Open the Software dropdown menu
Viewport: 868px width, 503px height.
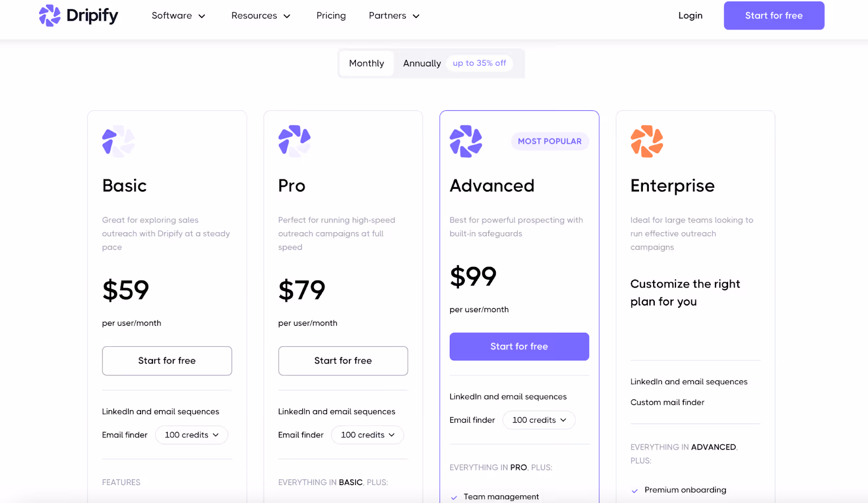pos(178,16)
